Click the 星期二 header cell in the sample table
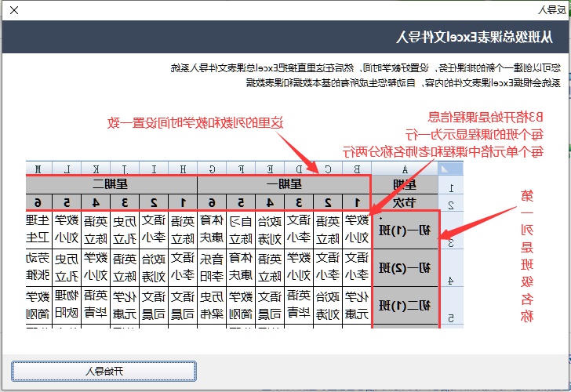 point(111,184)
